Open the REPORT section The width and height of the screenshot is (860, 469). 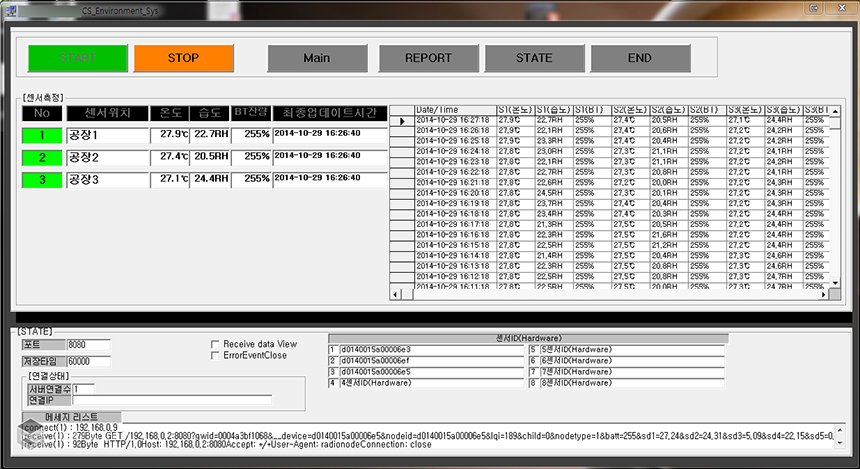tap(428, 58)
